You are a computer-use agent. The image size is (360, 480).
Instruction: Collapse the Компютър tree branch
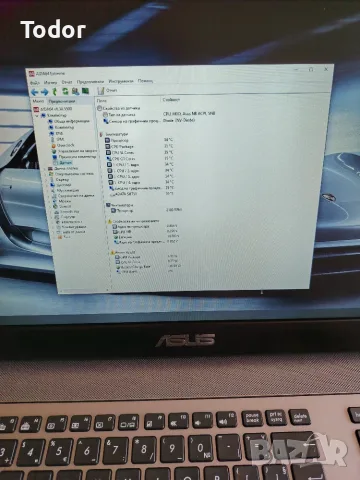[x=38, y=115]
